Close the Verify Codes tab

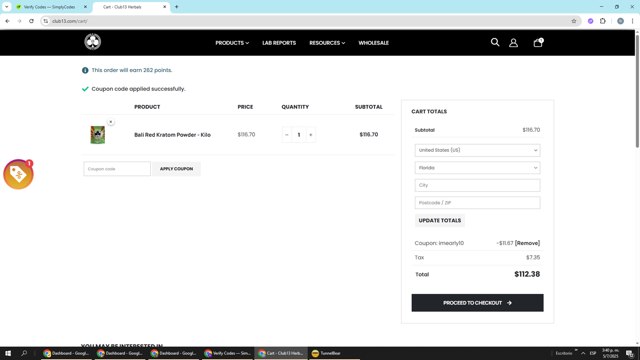(85, 7)
